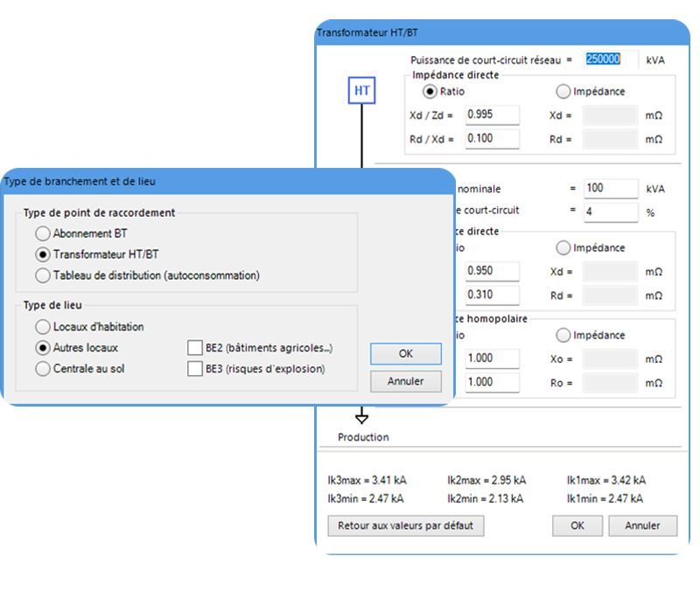Confirm with OK in Type de branchement dialog
Image resolution: width=700 pixels, height=612 pixels.
coord(404,353)
